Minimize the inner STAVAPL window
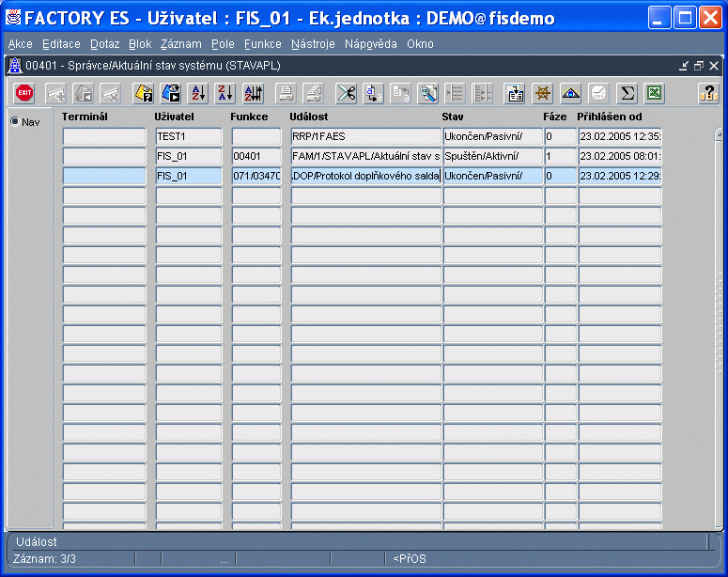Viewport: 728px width, 577px height. [684, 66]
